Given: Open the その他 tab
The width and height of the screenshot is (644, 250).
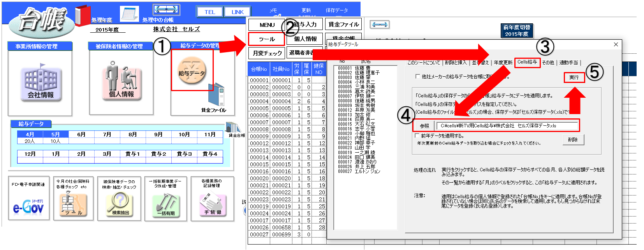Looking at the screenshot, I should coord(548,63).
